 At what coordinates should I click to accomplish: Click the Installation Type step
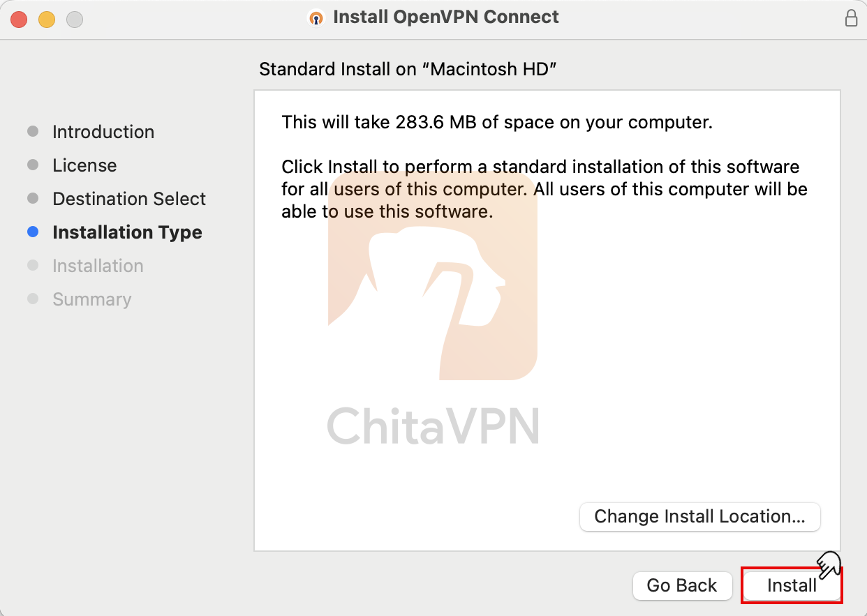coord(127,232)
